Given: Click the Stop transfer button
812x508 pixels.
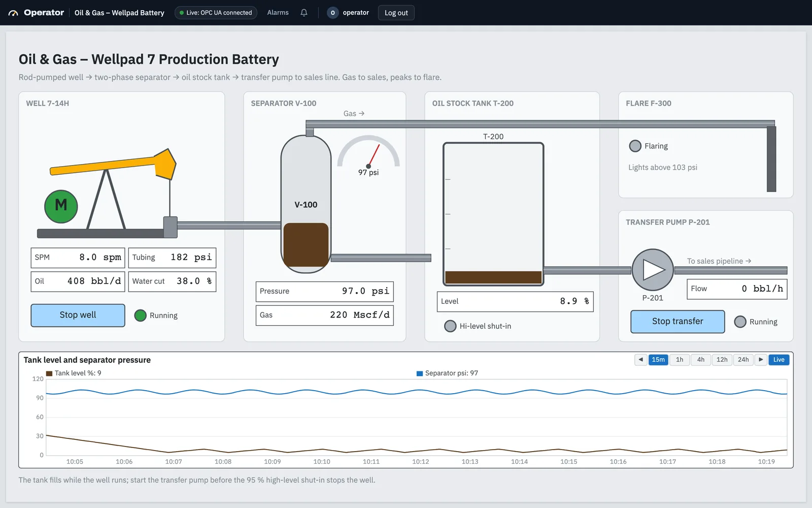Looking at the screenshot, I should 678,322.
